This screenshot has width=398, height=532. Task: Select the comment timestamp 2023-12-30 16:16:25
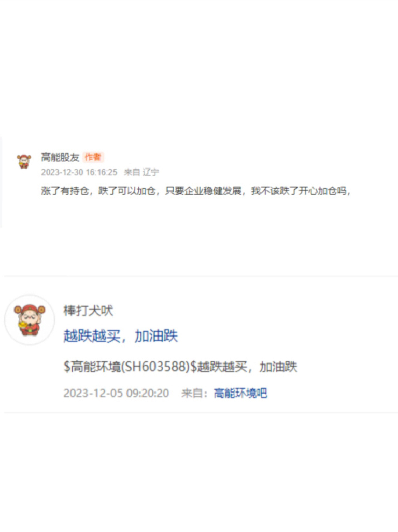(79, 172)
